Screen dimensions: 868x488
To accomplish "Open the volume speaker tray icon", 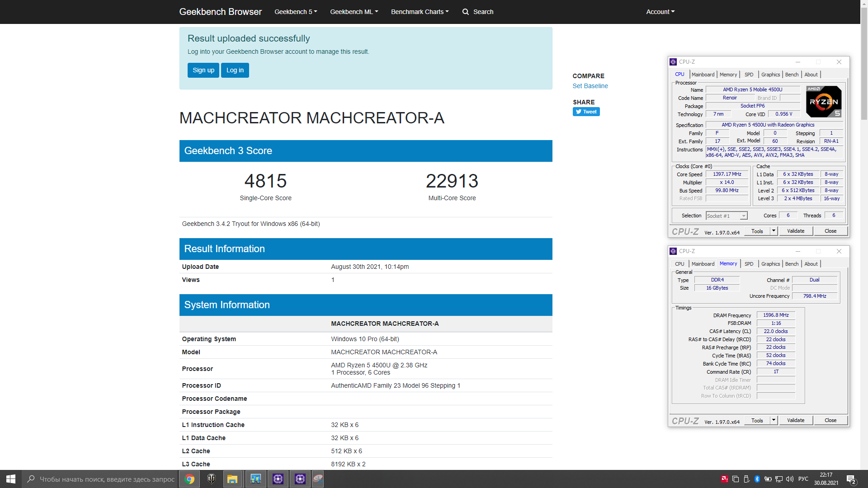I will click(x=790, y=479).
